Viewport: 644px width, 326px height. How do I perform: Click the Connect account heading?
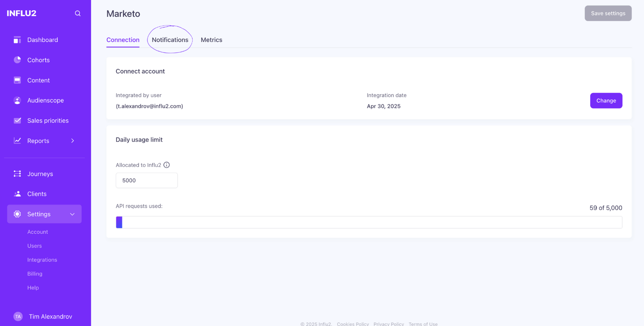coord(140,71)
